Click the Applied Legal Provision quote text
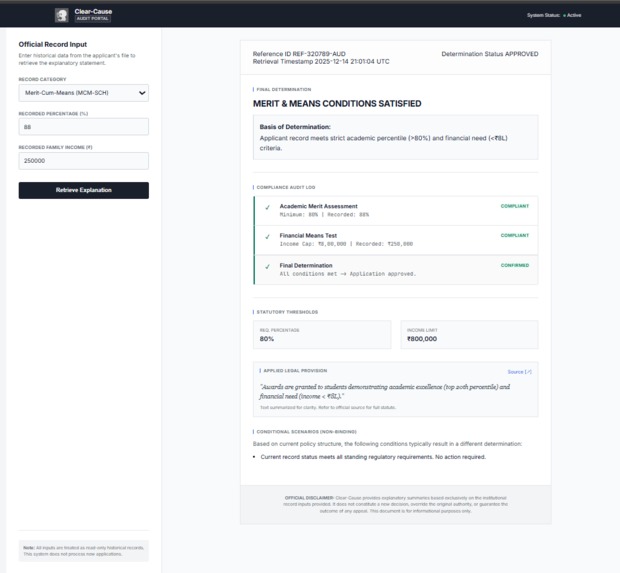 [384, 391]
